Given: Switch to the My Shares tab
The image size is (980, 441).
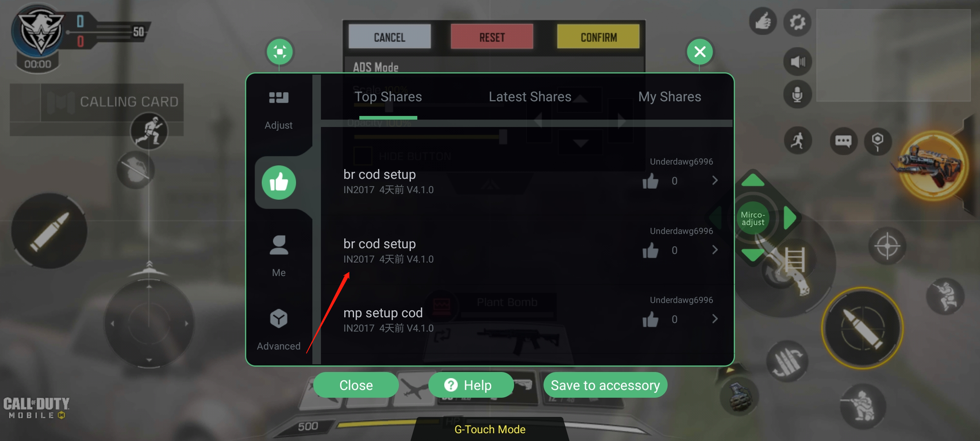Looking at the screenshot, I should pos(670,97).
